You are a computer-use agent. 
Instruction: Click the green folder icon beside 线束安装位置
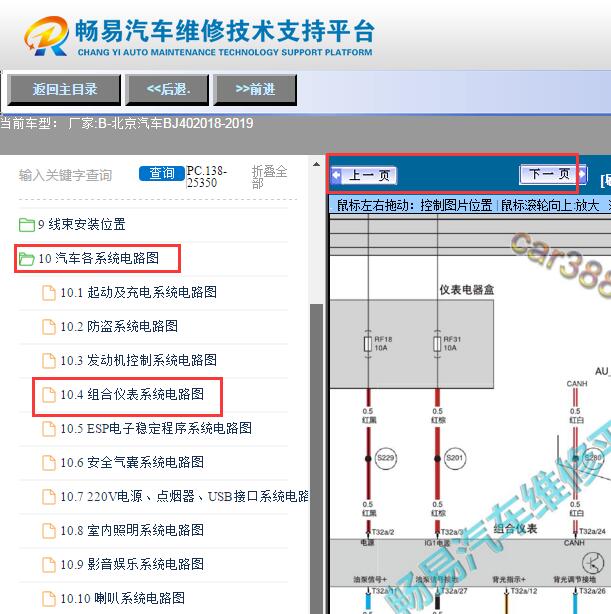tap(27, 225)
